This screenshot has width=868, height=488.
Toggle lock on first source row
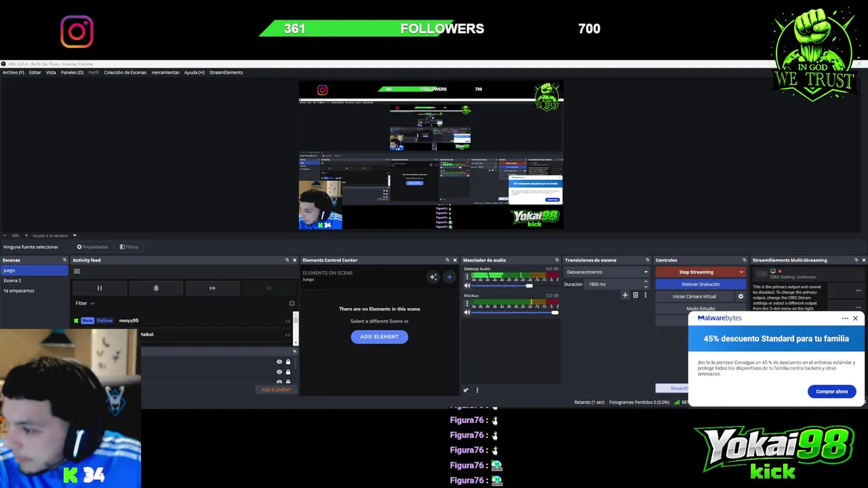tap(288, 362)
